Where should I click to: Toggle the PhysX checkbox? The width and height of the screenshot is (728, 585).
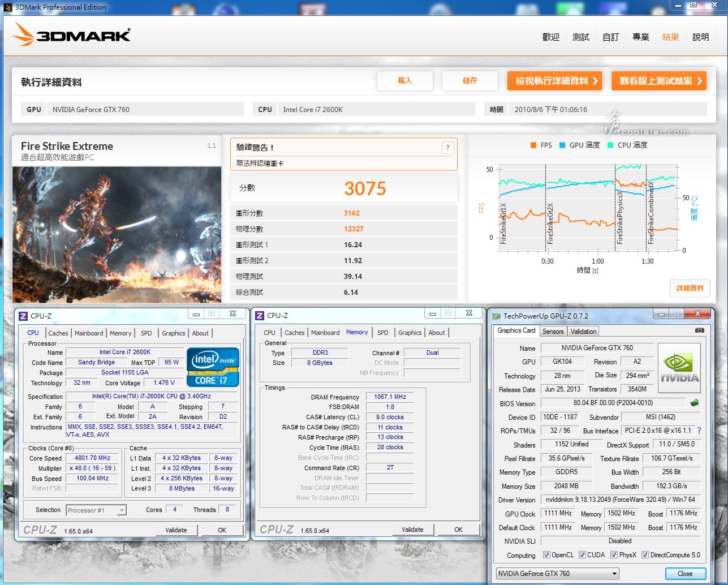(614, 555)
